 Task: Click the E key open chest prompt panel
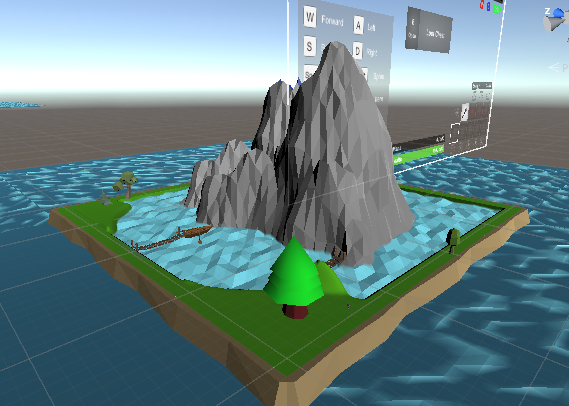point(429,30)
